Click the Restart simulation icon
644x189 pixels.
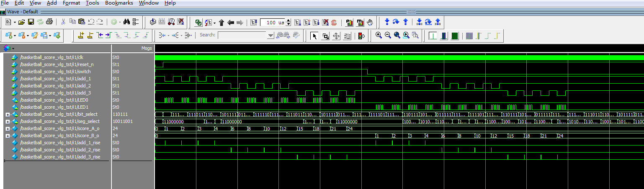254,22
